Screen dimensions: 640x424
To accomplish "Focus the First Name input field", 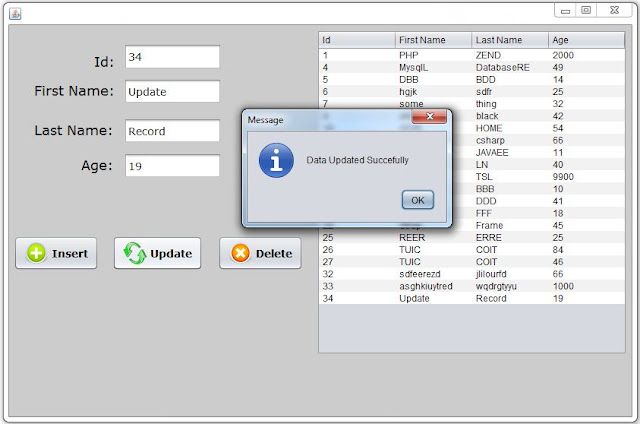I will pyautogui.click(x=172, y=91).
